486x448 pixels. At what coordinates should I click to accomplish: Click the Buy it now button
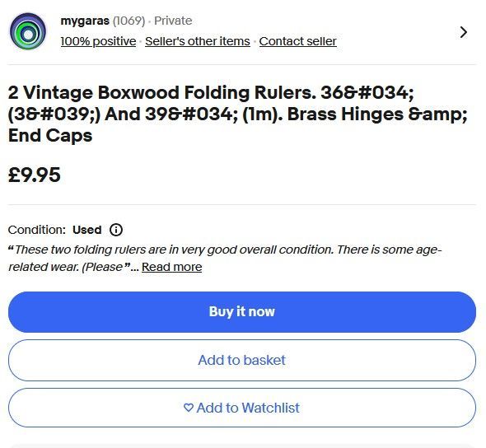tap(242, 312)
